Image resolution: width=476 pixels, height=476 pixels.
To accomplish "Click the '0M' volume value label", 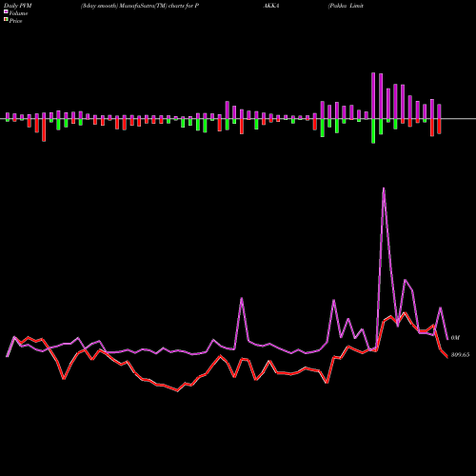I will pos(455,338).
